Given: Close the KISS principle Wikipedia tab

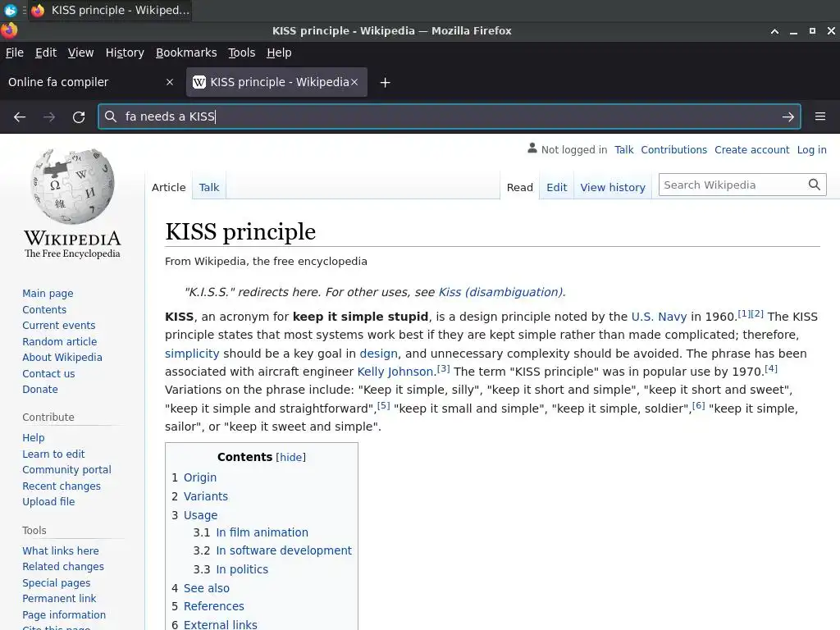Looking at the screenshot, I should 354,82.
